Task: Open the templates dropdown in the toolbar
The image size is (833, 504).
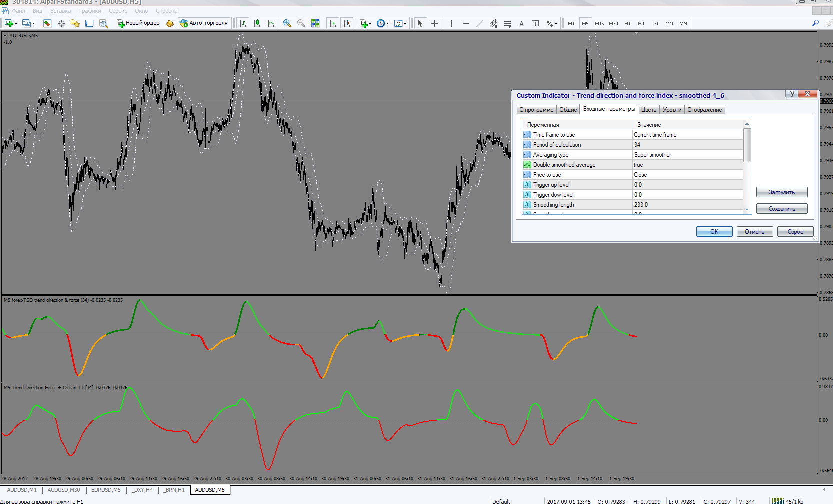Action: pyautogui.click(x=405, y=24)
